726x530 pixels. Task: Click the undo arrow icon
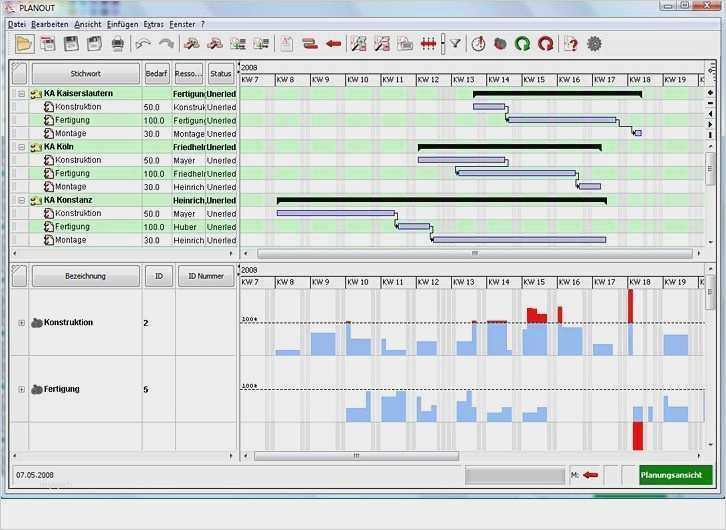[143, 44]
